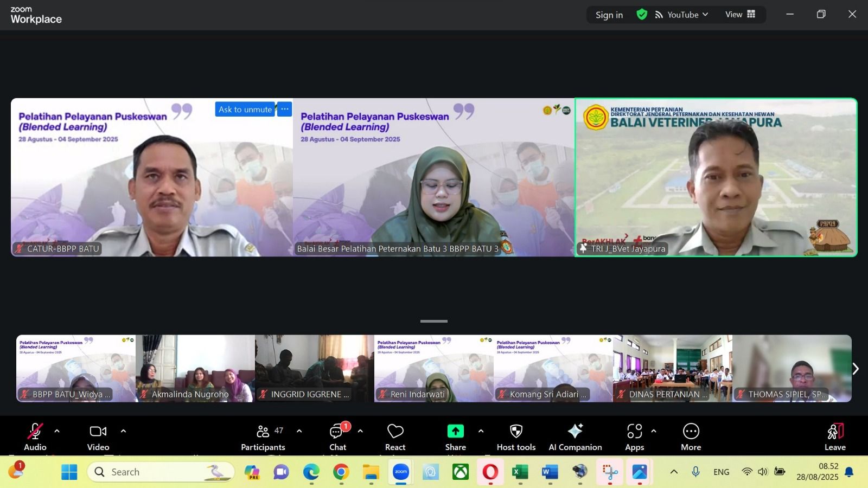868x488 pixels.
Task: Open weather widget on taskbar
Action: pyautogui.click(x=16, y=471)
